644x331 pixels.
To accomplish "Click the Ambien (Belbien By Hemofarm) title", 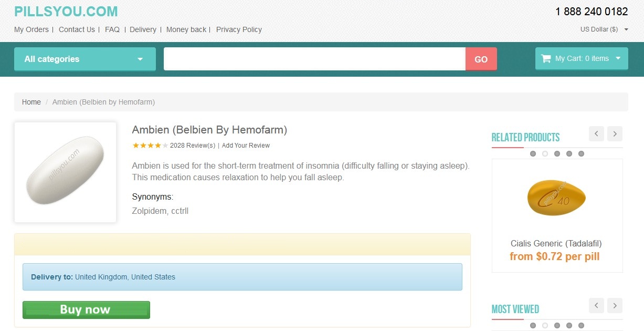I will [209, 130].
